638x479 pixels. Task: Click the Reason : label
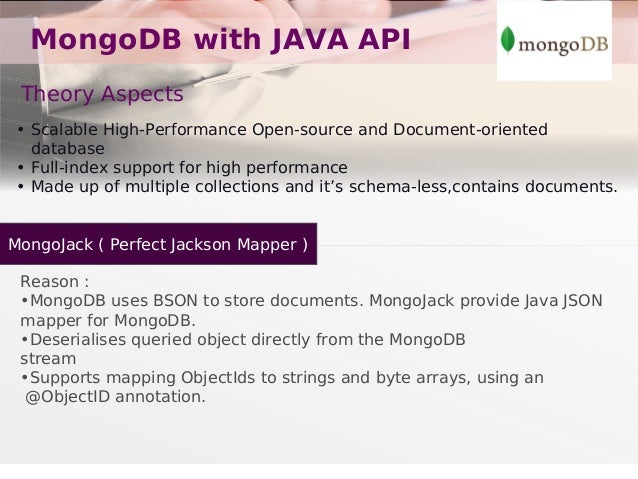tap(55, 282)
